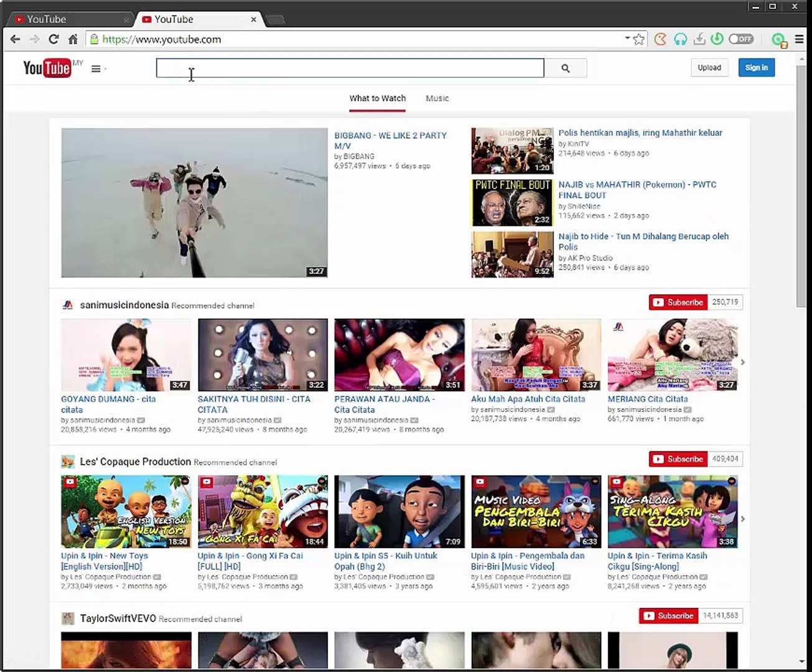
Task: Play Upin & Ipin Kuih Untuk Opah thumbnail
Action: [x=399, y=512]
